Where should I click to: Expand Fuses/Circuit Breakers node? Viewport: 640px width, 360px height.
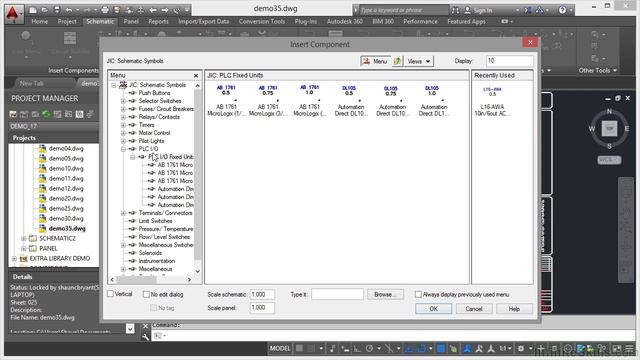[123, 109]
